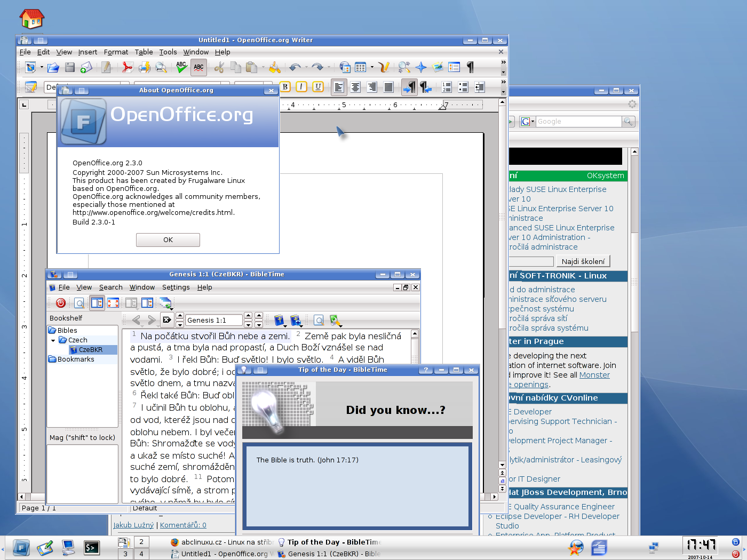Click the terminal icon in the KDE panel
The image size is (747, 560).
92,548
